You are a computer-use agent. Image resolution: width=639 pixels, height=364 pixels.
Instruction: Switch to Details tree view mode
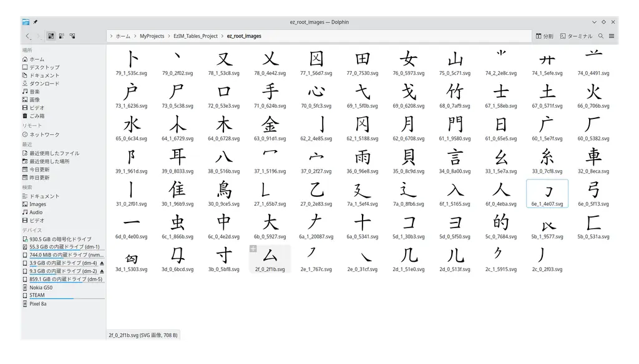[x=72, y=36]
